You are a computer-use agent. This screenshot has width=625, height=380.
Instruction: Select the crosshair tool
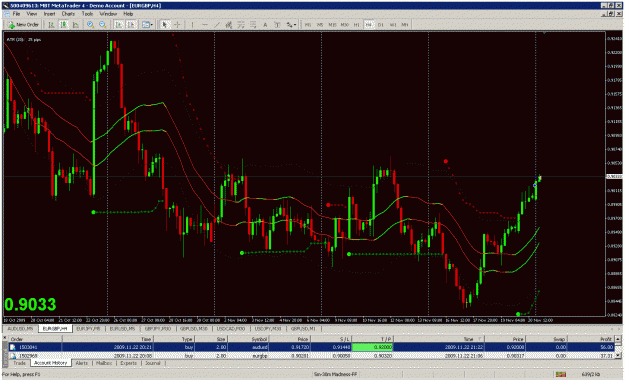(x=177, y=25)
